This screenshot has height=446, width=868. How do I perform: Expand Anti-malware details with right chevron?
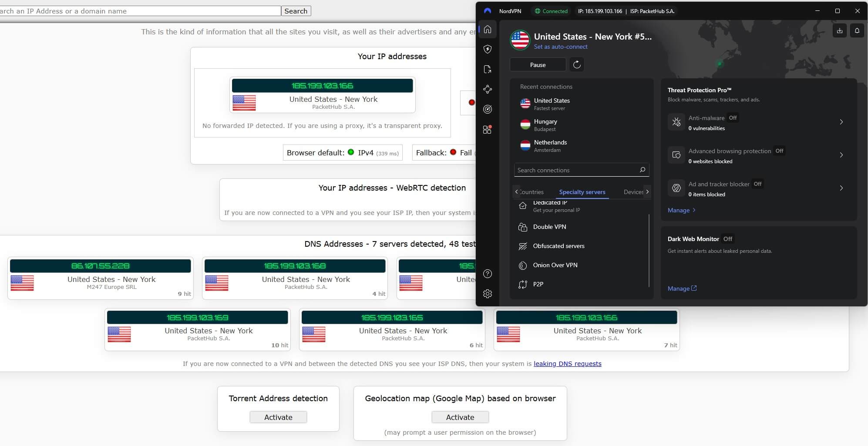(x=841, y=122)
